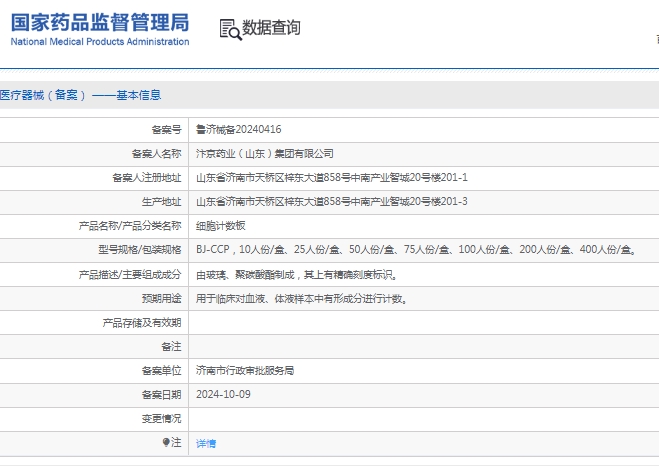Select product name 细胞计数板
Screen dimensions: 659x470
(221, 226)
